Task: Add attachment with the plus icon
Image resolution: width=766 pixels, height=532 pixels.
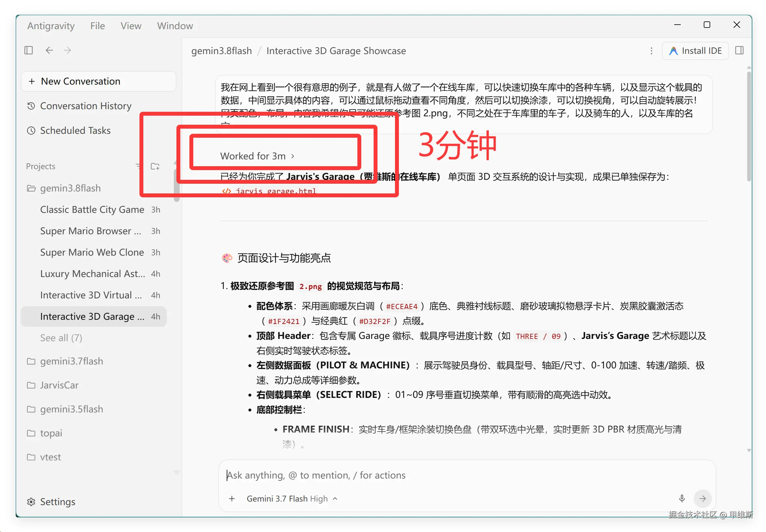Action: (x=232, y=498)
